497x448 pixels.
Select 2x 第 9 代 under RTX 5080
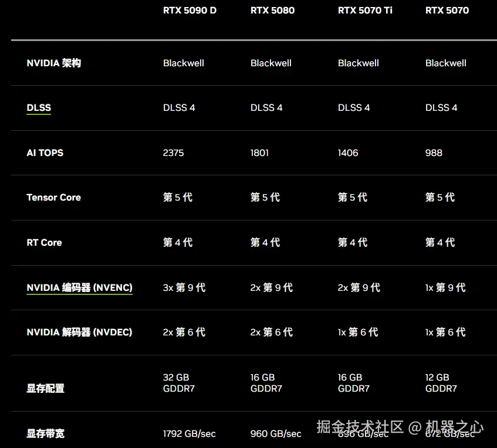[272, 288]
